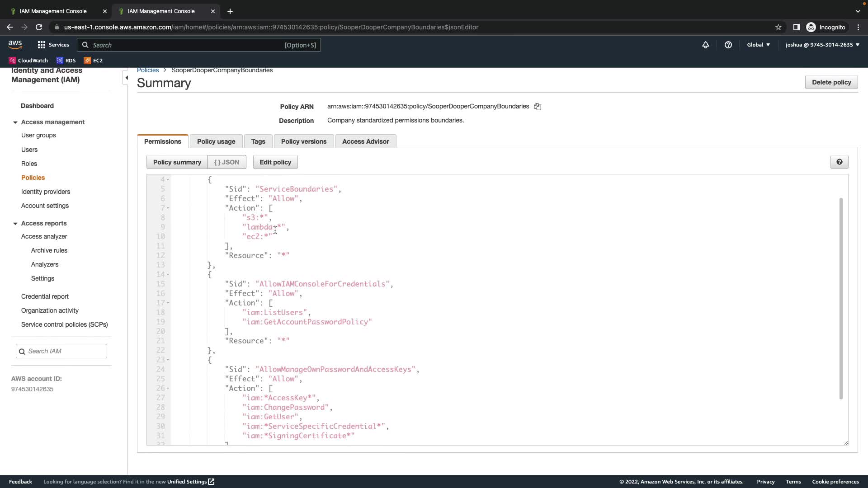This screenshot has width=868, height=488.
Task: Collapse the IAM navigation side panel
Action: [126, 78]
